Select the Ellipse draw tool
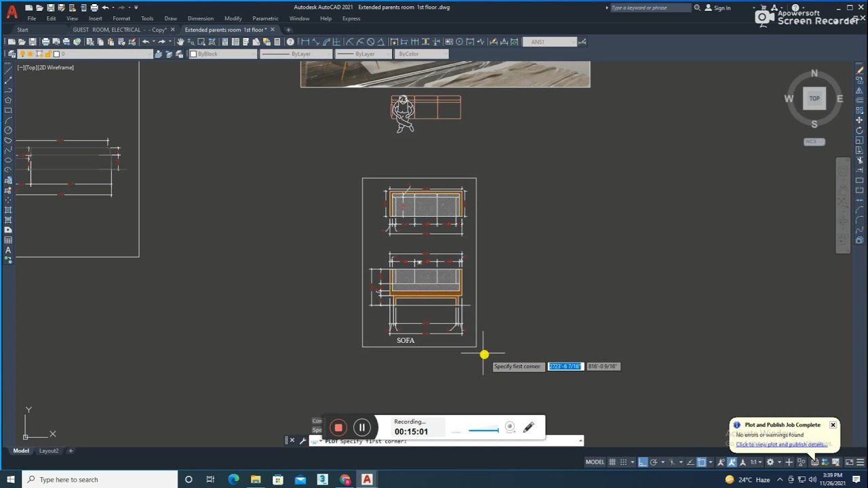Image resolution: width=868 pixels, height=488 pixels. tap(8, 160)
